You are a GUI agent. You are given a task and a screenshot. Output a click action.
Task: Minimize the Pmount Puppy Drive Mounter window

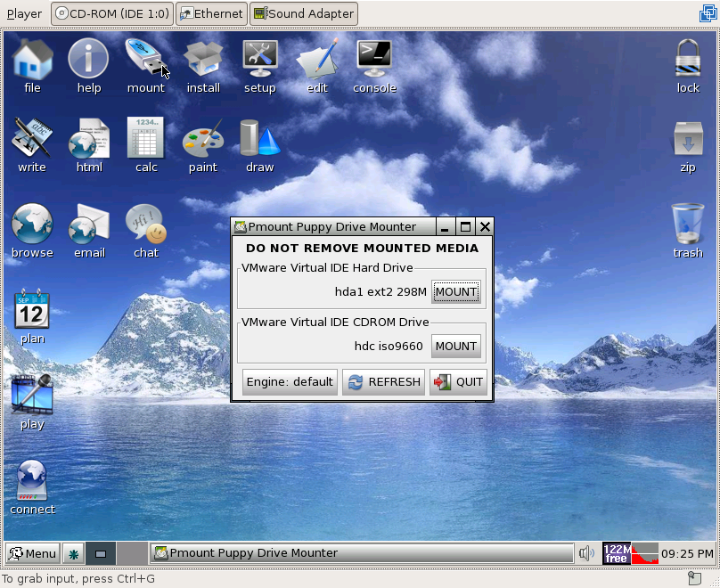[x=445, y=227]
